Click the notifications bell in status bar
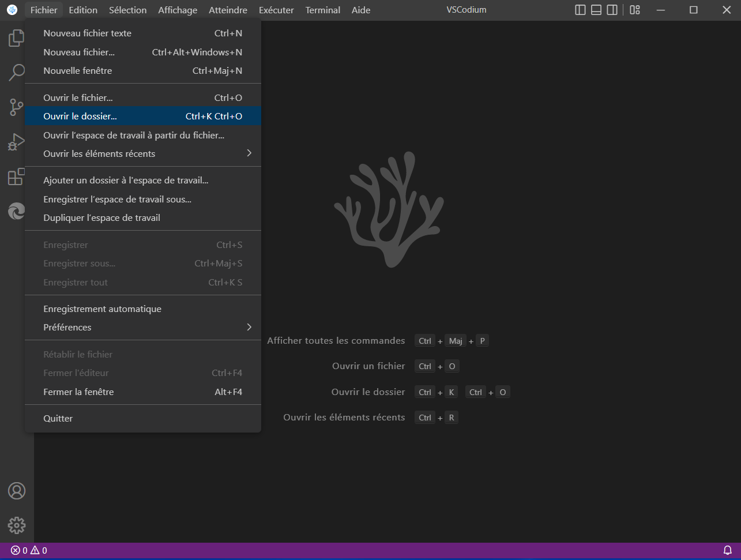741x560 pixels. [728, 550]
